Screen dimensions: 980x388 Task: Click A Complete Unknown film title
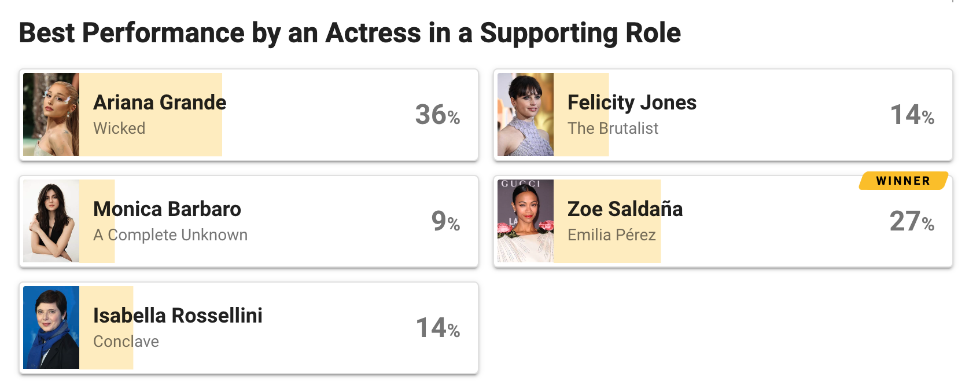(170, 235)
